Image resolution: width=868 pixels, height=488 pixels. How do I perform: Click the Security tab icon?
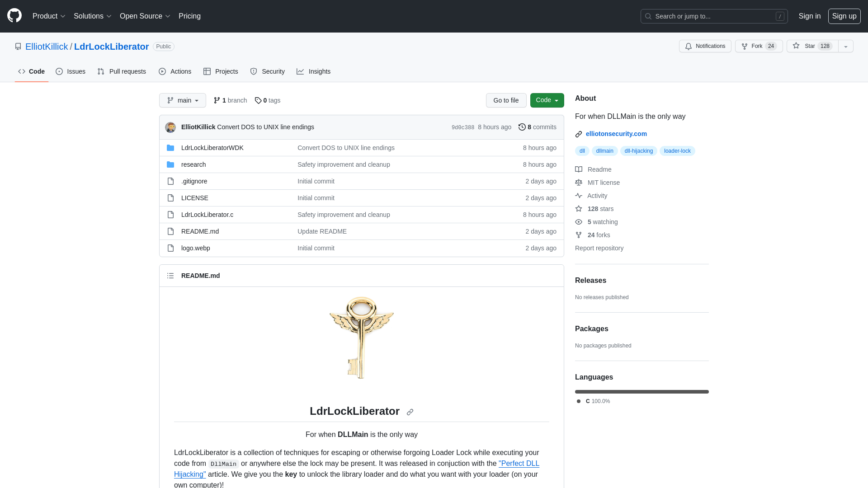[253, 71]
